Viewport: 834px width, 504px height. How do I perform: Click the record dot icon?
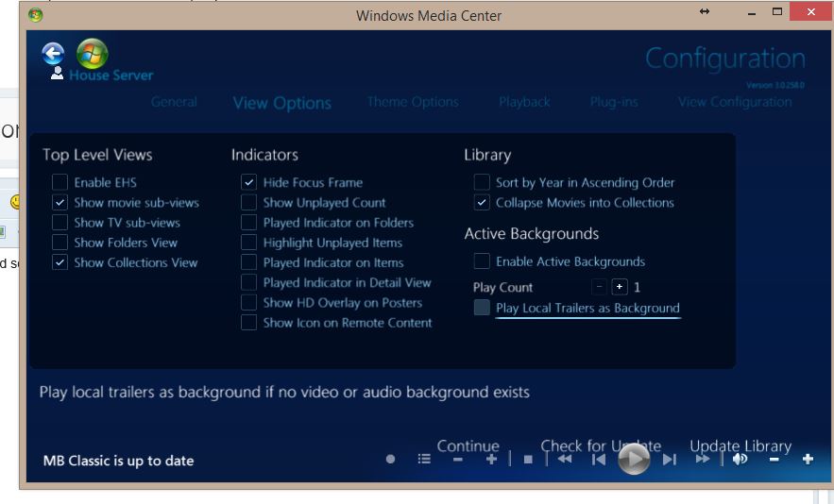tap(390, 460)
